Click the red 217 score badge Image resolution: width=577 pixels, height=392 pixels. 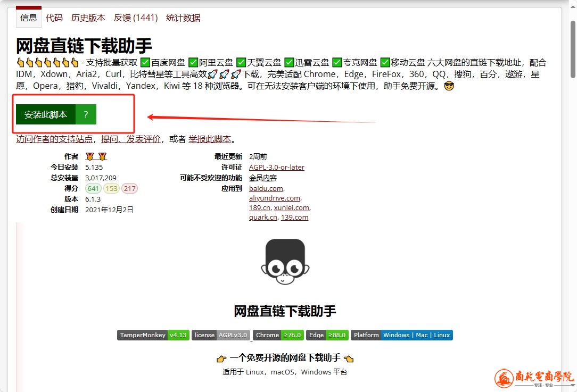[x=129, y=189]
